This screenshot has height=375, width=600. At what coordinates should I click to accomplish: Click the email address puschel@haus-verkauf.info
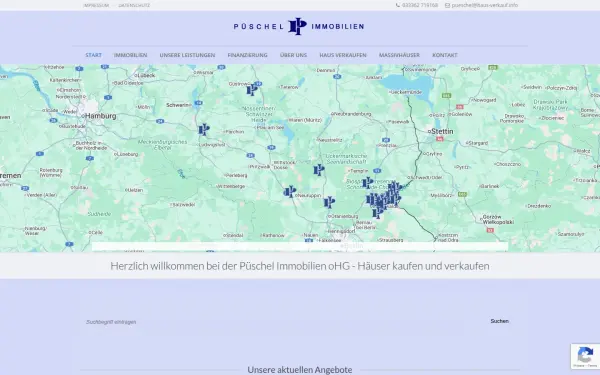[481, 5]
